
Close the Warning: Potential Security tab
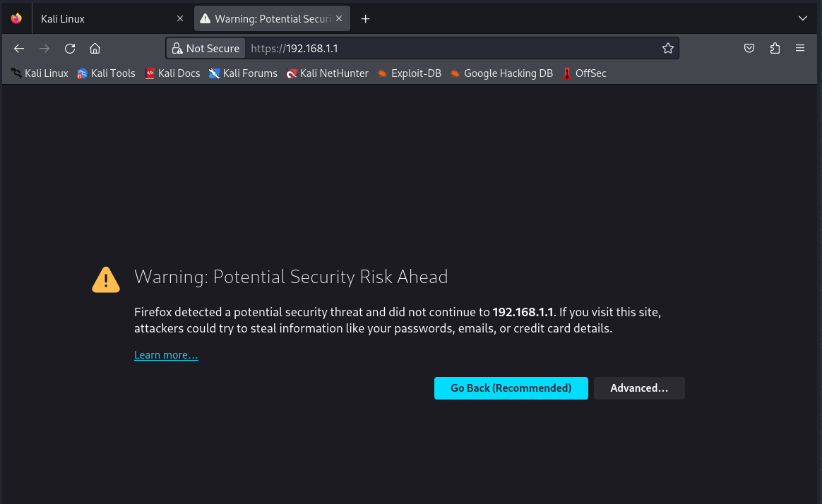tap(340, 19)
